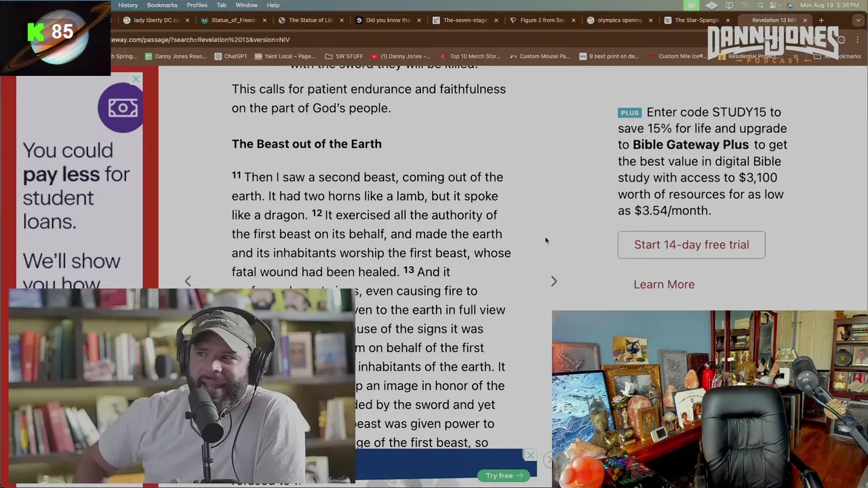Switch to the Statue_of_Freedom tab
This screenshot has height=488, width=868.
pos(233,20)
